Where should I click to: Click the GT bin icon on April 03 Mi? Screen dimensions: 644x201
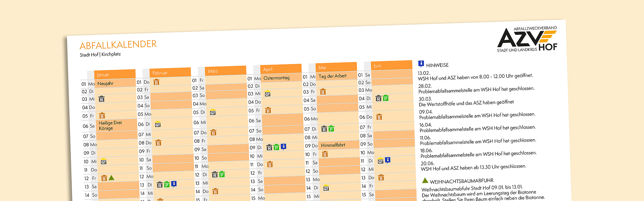(268, 94)
